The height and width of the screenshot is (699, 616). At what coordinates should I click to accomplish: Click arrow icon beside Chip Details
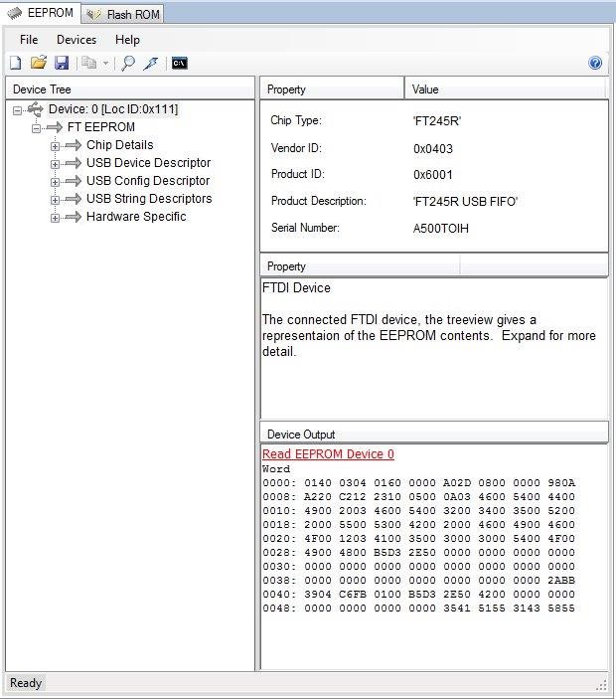click(x=74, y=145)
